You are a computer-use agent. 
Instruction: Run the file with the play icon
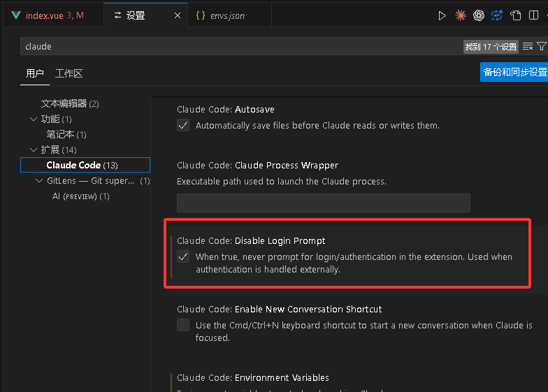[x=442, y=15]
